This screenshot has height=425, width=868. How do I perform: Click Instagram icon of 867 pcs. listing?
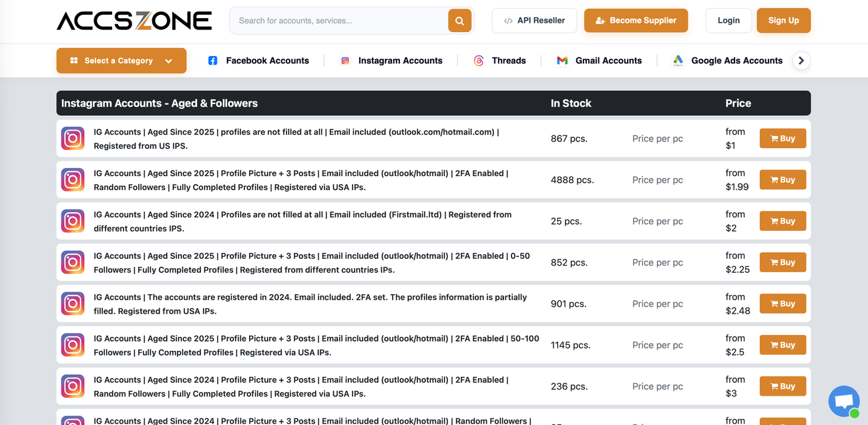pos(73,139)
